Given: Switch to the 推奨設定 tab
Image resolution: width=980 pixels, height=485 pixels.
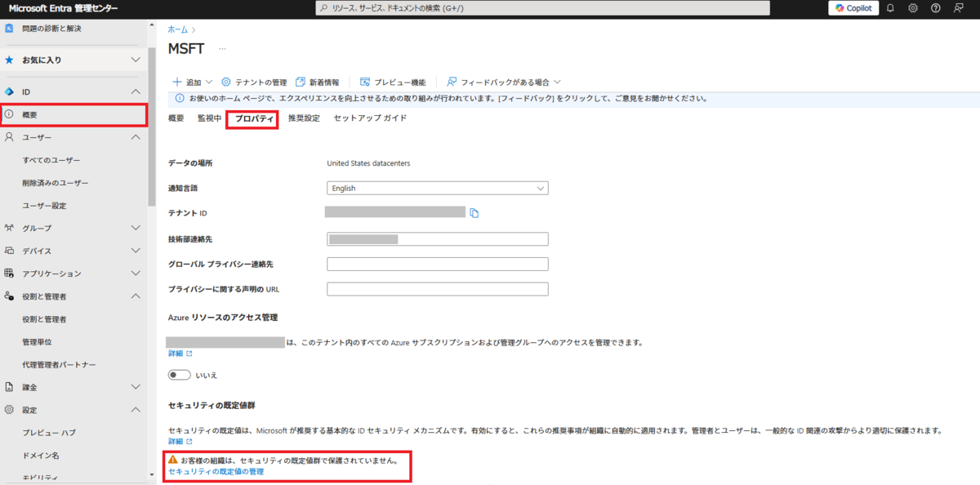Looking at the screenshot, I should click(304, 118).
